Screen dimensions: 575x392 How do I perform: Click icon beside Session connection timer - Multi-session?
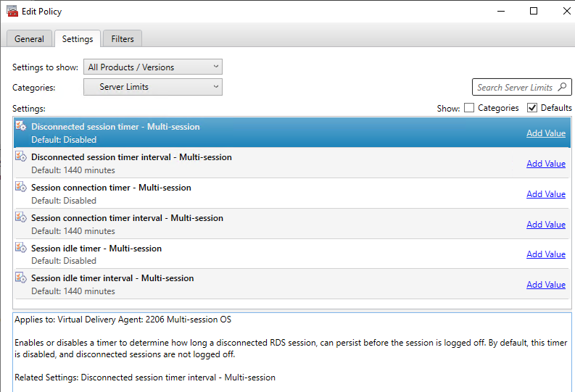[x=21, y=187]
